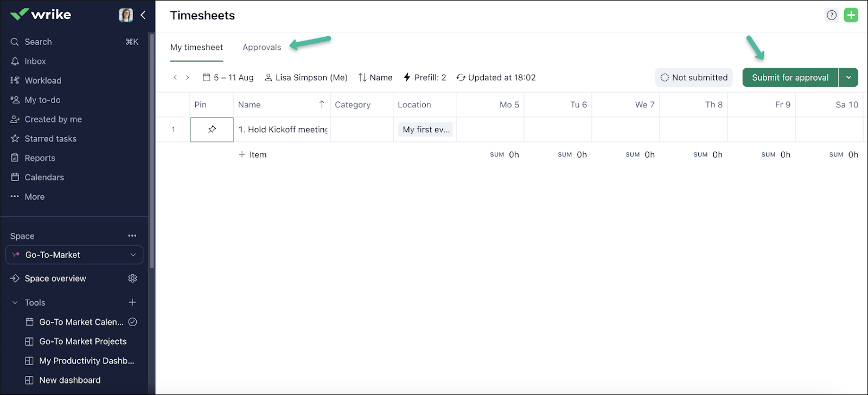This screenshot has height=395, width=868.
Task: Open the Submit for approval dropdown arrow
Action: [848, 77]
